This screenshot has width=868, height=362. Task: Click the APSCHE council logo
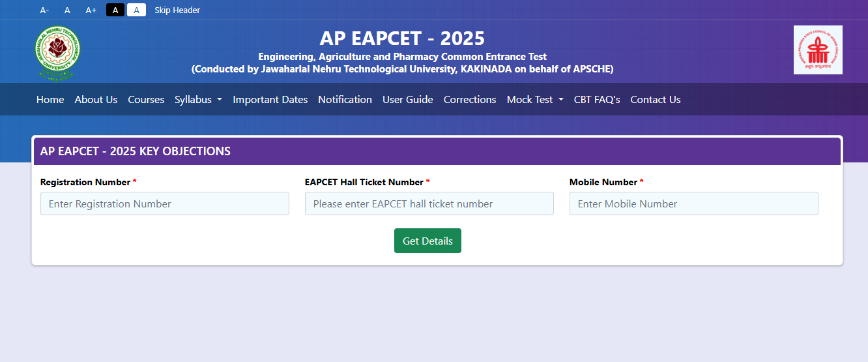[x=818, y=50]
